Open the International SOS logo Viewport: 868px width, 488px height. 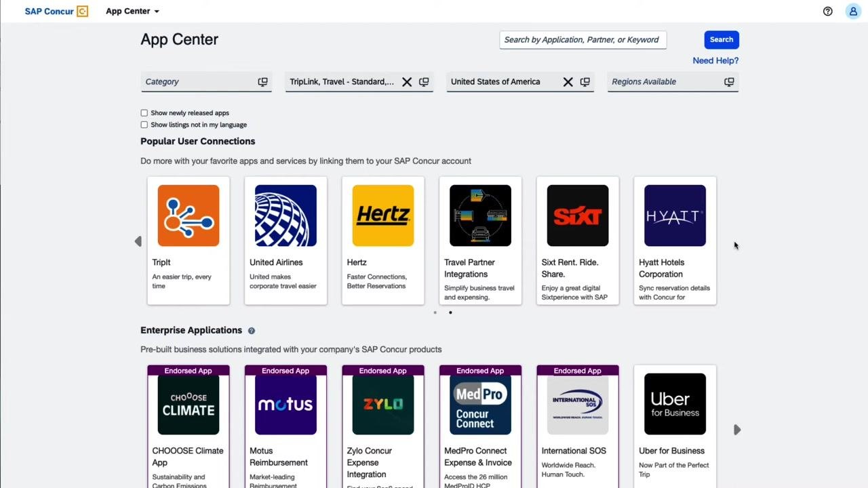tap(578, 404)
